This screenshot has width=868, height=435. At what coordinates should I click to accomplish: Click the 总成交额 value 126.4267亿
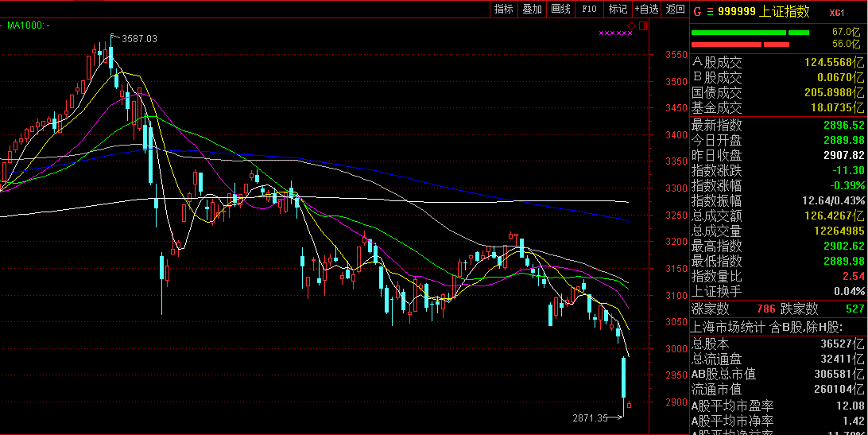(834, 216)
